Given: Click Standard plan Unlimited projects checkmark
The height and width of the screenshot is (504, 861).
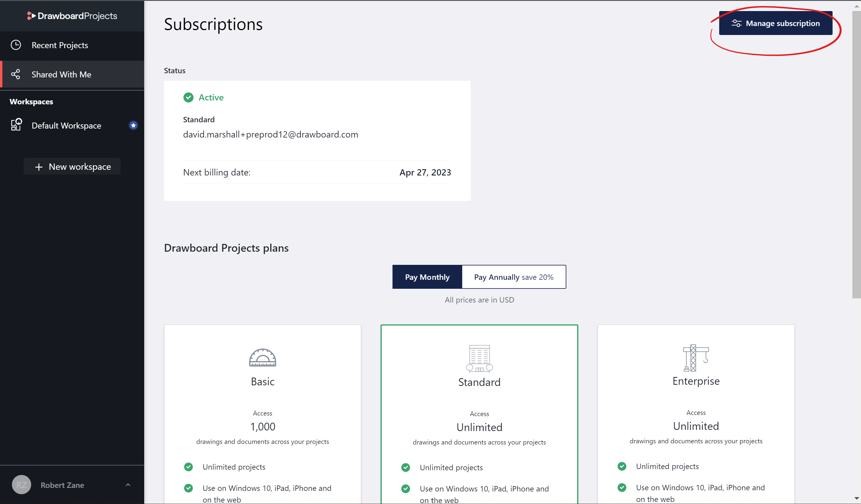Looking at the screenshot, I should pos(406,468).
